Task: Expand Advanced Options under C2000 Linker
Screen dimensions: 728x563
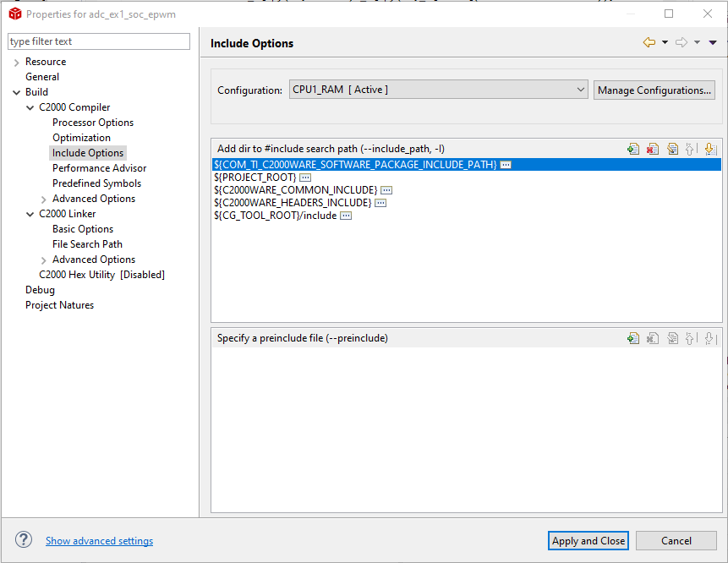Action: point(44,260)
